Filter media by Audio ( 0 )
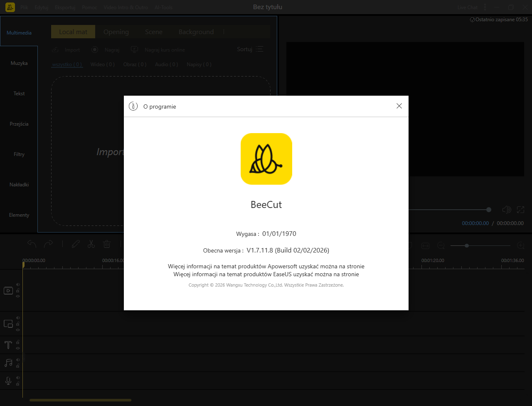Viewport: 532px width, 406px height. click(x=167, y=64)
